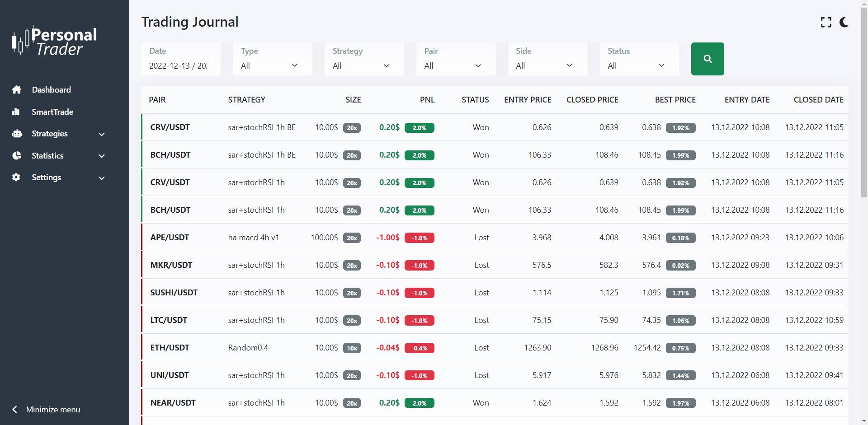Click the Settings gear icon
This screenshot has height=425, width=868.
click(x=16, y=177)
